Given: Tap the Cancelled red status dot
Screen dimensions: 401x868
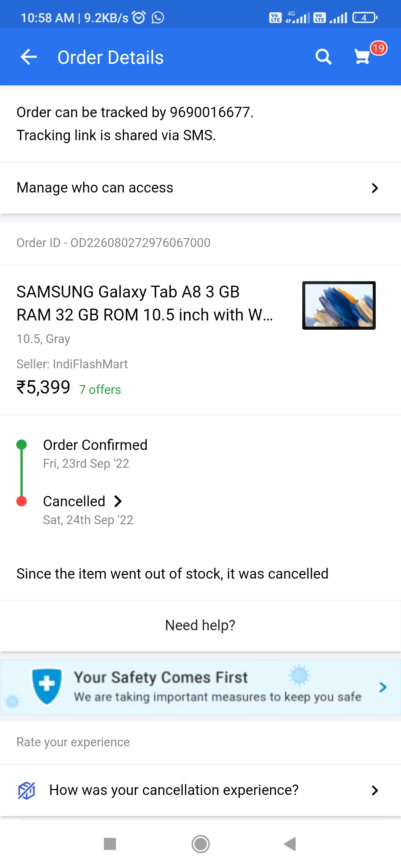Looking at the screenshot, I should click(x=22, y=501).
